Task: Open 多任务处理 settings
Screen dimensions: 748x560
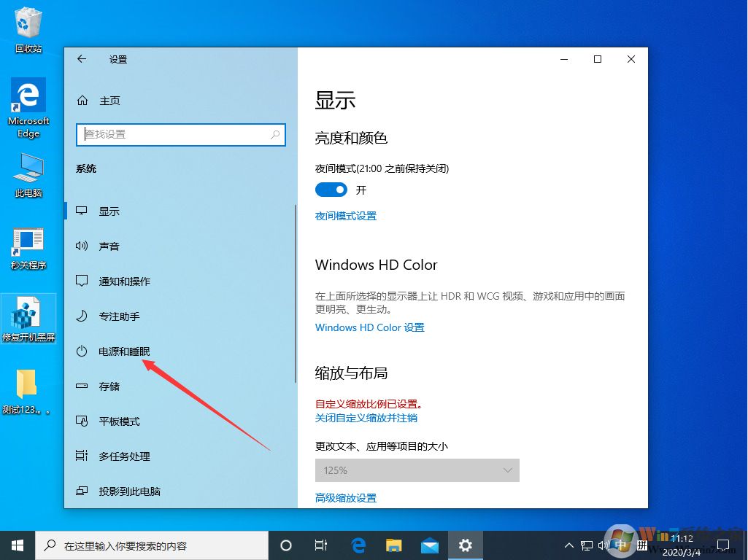Action: pyautogui.click(x=126, y=456)
